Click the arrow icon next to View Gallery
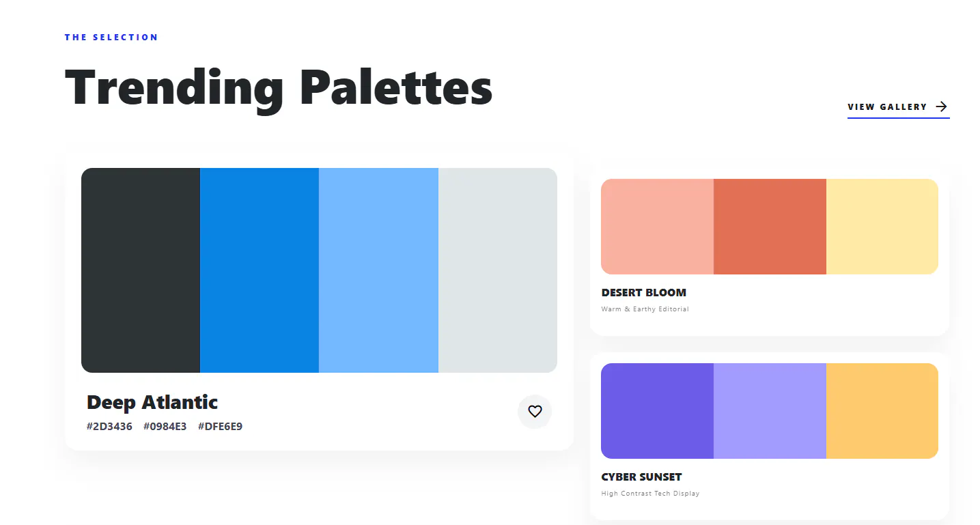 pos(942,107)
